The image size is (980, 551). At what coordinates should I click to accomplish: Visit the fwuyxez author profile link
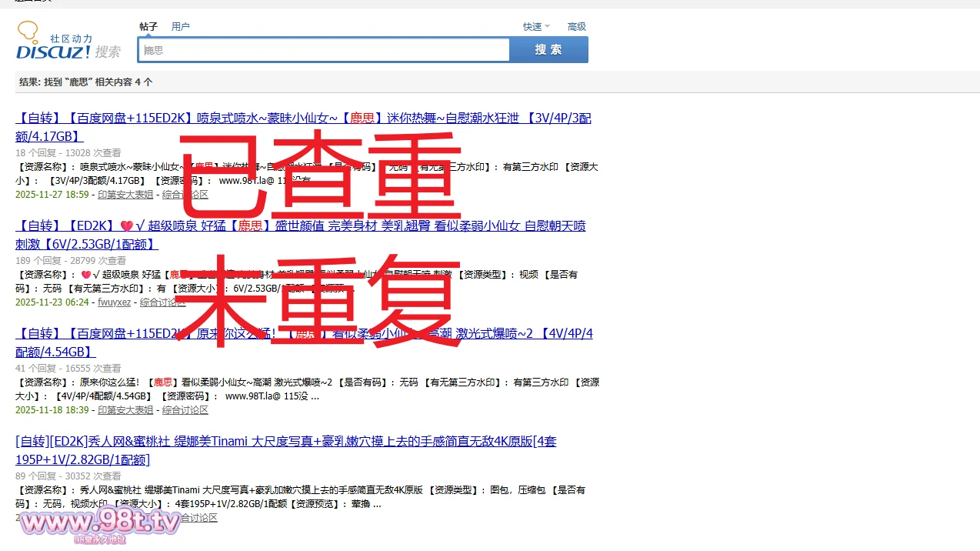tap(114, 302)
